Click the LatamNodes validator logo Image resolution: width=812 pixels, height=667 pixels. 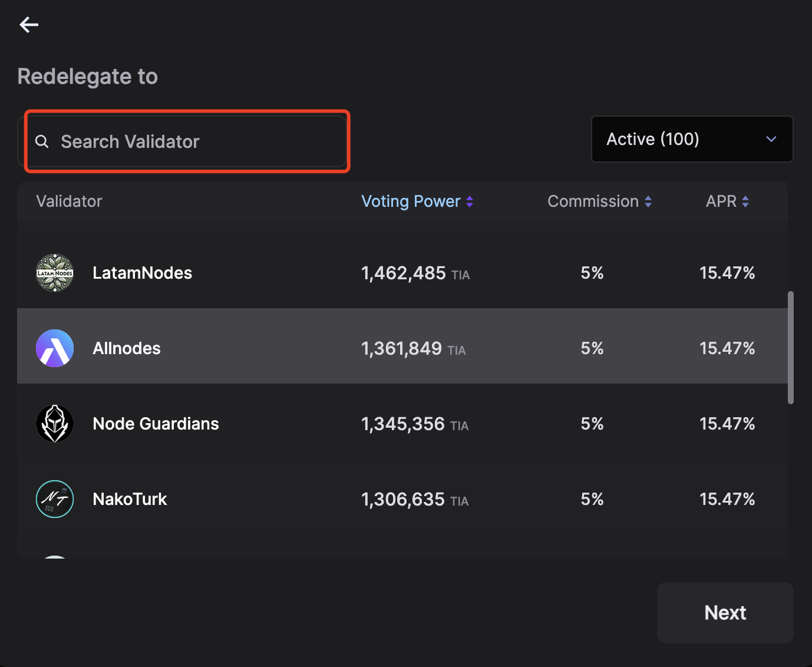point(55,273)
